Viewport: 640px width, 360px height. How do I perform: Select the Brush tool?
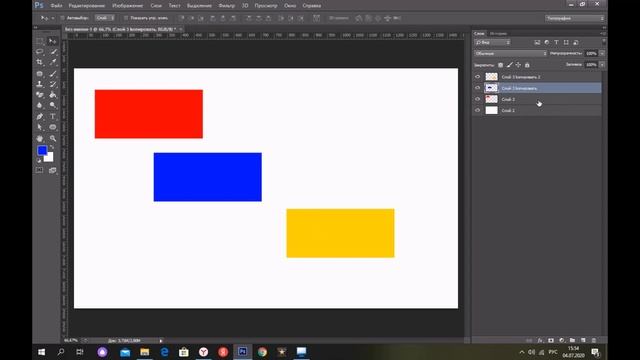[53, 74]
